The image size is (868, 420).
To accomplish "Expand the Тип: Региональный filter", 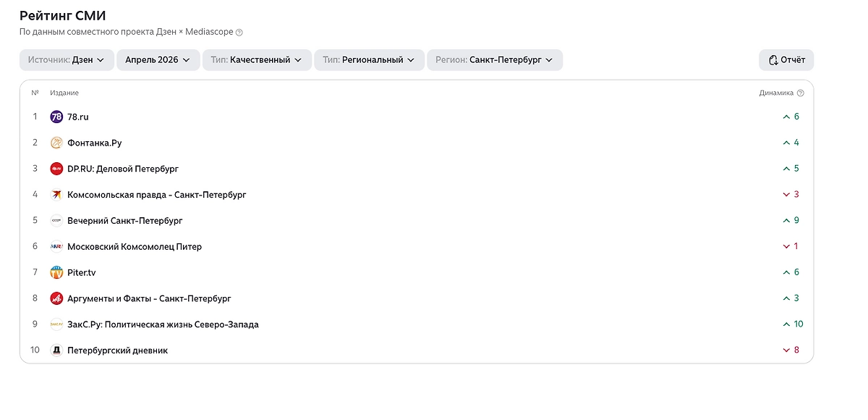I will tap(369, 60).
